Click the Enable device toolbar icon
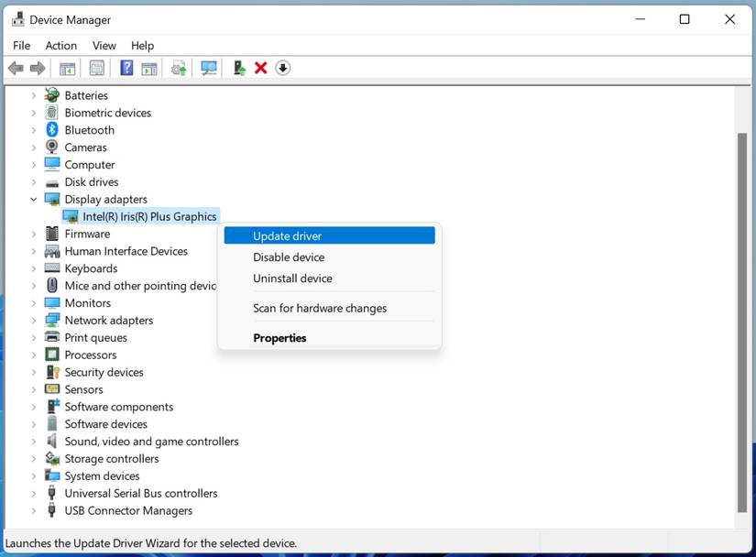Screen dimensions: 756x557 239,68
